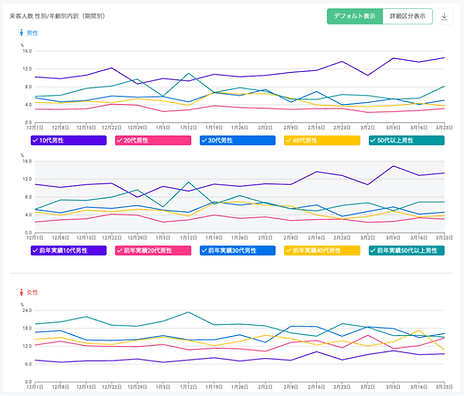Click the 24.0 axis label in the female chart
This screenshot has height=396, width=464.
coord(27,310)
